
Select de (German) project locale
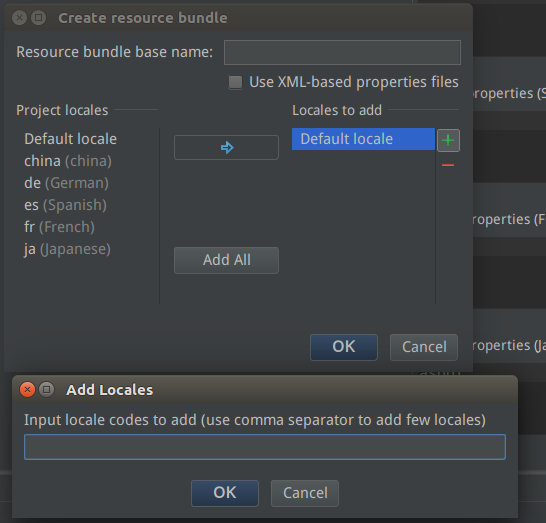tap(67, 183)
